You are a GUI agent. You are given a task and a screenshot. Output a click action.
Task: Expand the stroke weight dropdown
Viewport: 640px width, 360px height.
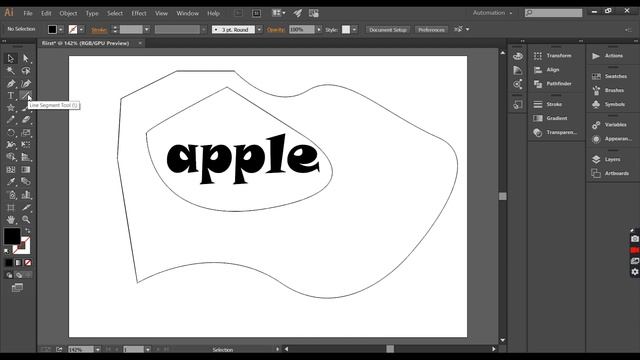pos(147,29)
